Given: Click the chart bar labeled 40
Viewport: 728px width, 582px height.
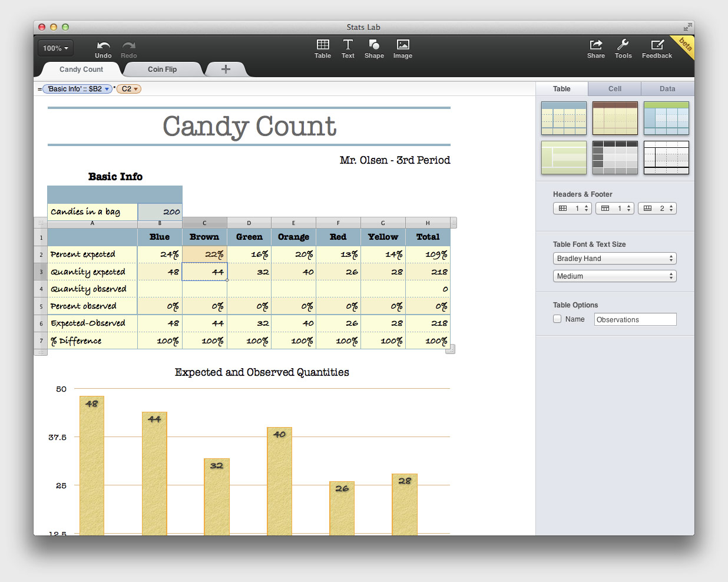Looking at the screenshot, I should (x=279, y=481).
